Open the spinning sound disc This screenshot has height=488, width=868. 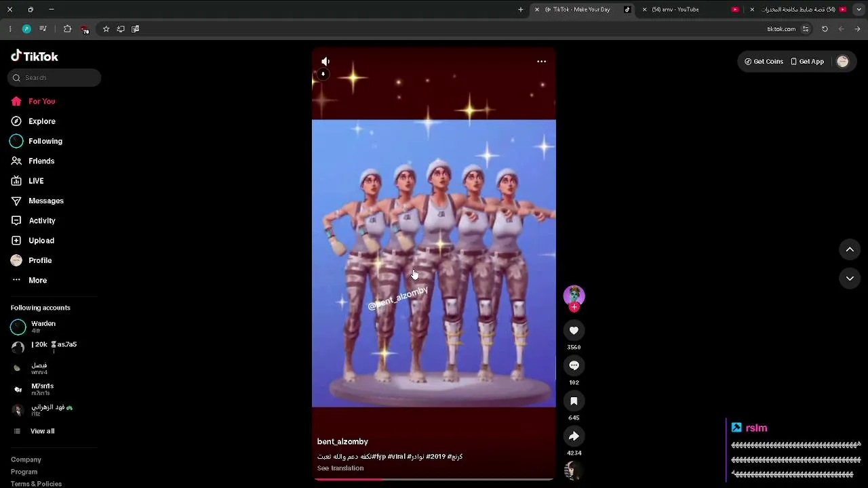pyautogui.click(x=574, y=470)
